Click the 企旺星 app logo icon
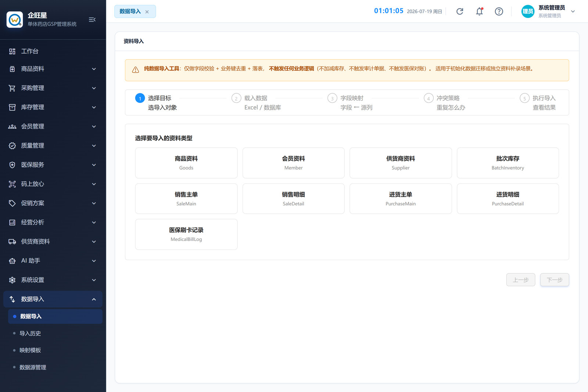 click(x=15, y=19)
